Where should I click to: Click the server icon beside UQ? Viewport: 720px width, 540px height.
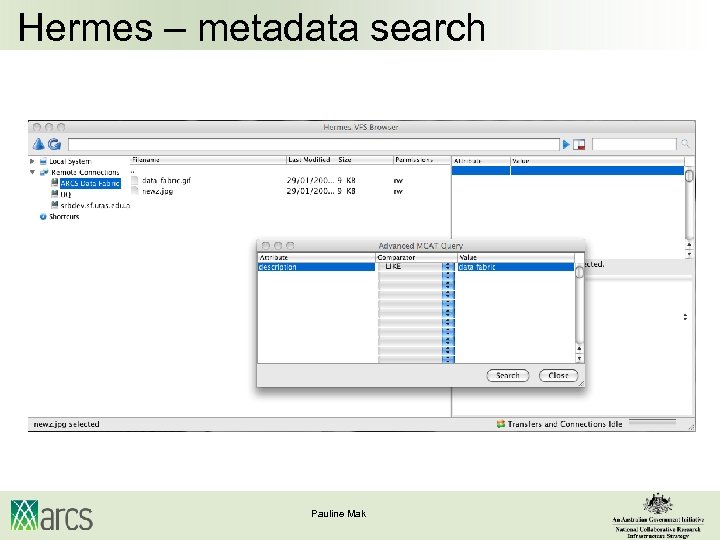pos(55,194)
